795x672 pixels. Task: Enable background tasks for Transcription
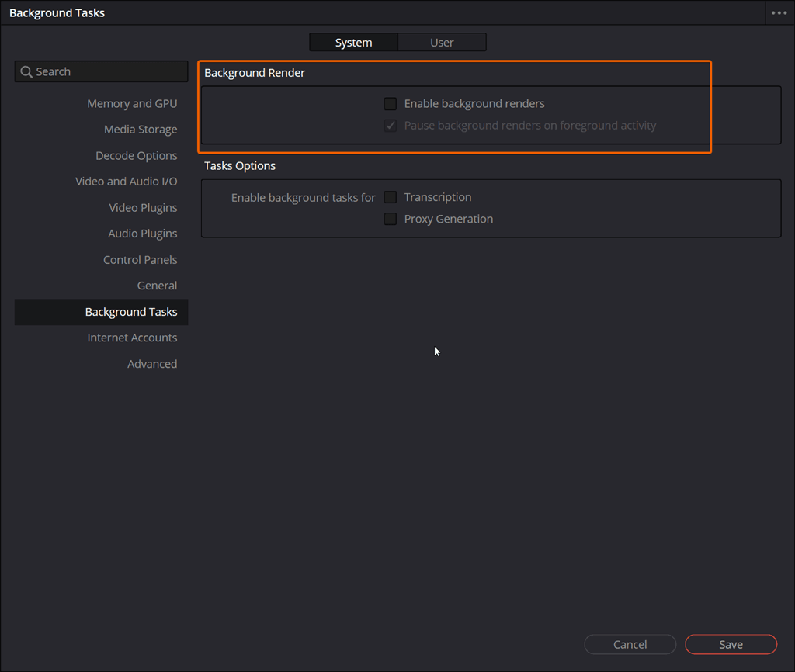[x=390, y=197]
